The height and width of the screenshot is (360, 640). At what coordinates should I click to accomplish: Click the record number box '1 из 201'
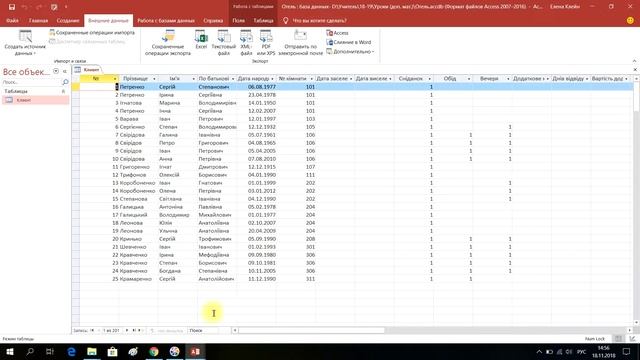(111, 330)
